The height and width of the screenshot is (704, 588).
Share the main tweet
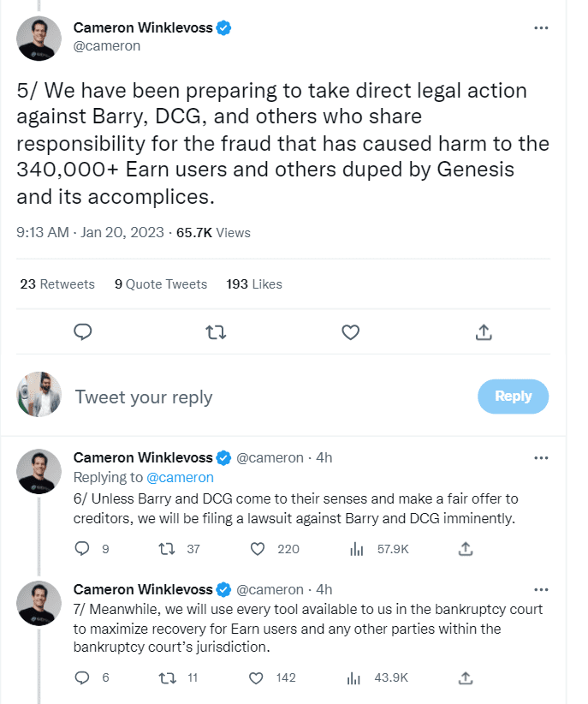click(483, 333)
